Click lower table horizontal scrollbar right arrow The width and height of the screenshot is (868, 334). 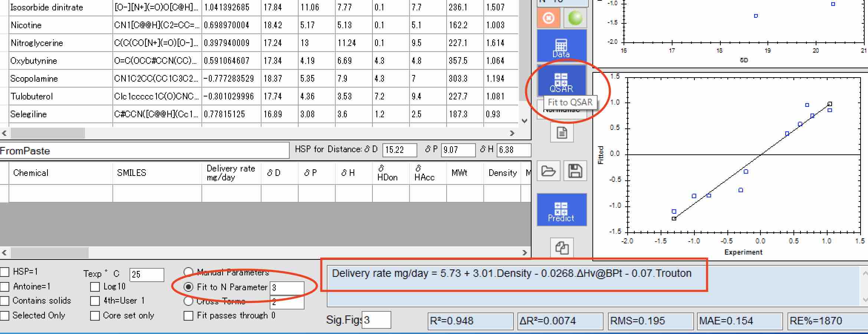[525, 253]
